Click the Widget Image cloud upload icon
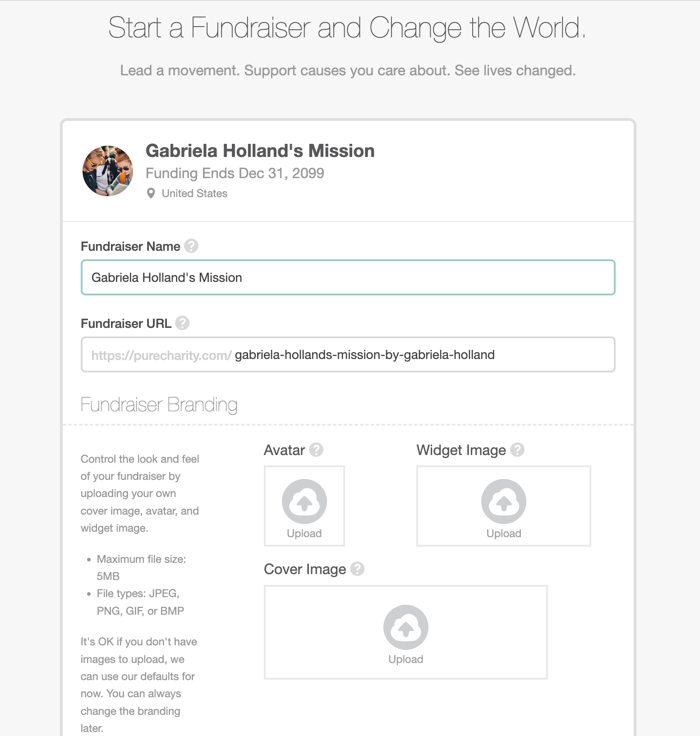This screenshot has width=700, height=736. coord(503,501)
